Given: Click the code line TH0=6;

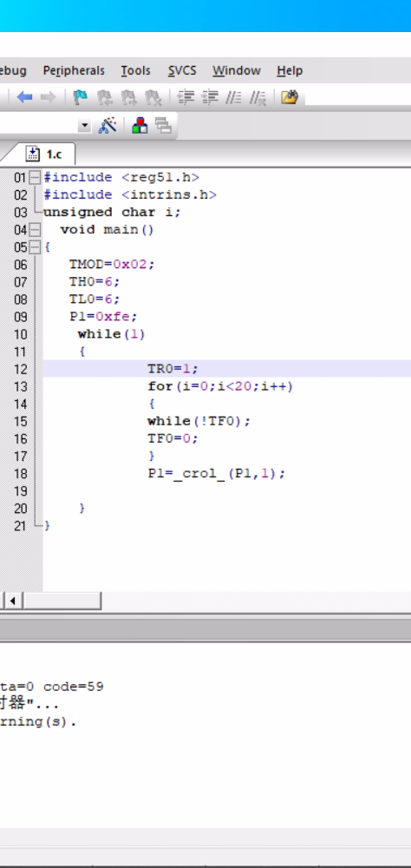Looking at the screenshot, I should [94, 282].
